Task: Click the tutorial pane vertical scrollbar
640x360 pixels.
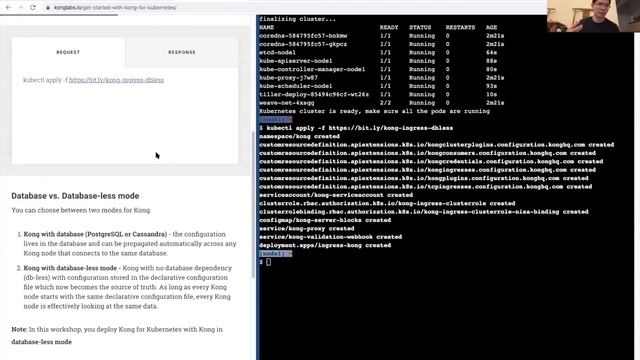Action: point(253,204)
